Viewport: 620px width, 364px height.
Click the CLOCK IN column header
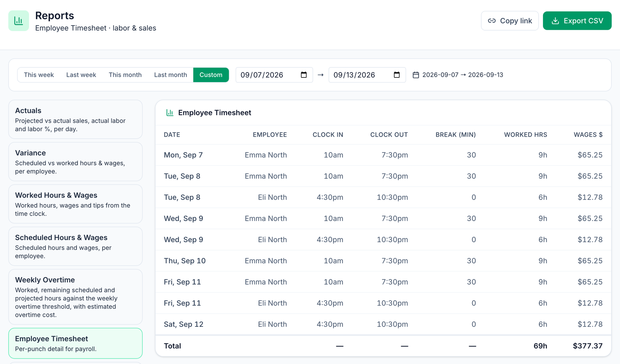[328, 135]
